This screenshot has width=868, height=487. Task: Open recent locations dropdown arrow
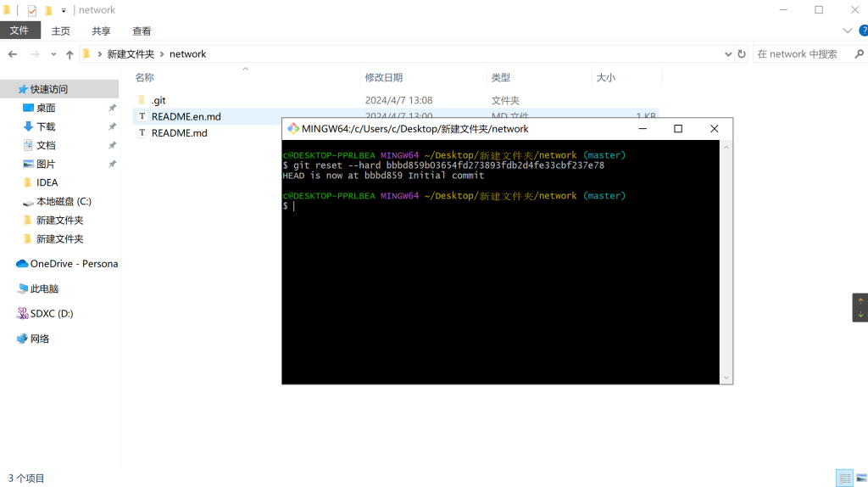pyautogui.click(x=53, y=54)
